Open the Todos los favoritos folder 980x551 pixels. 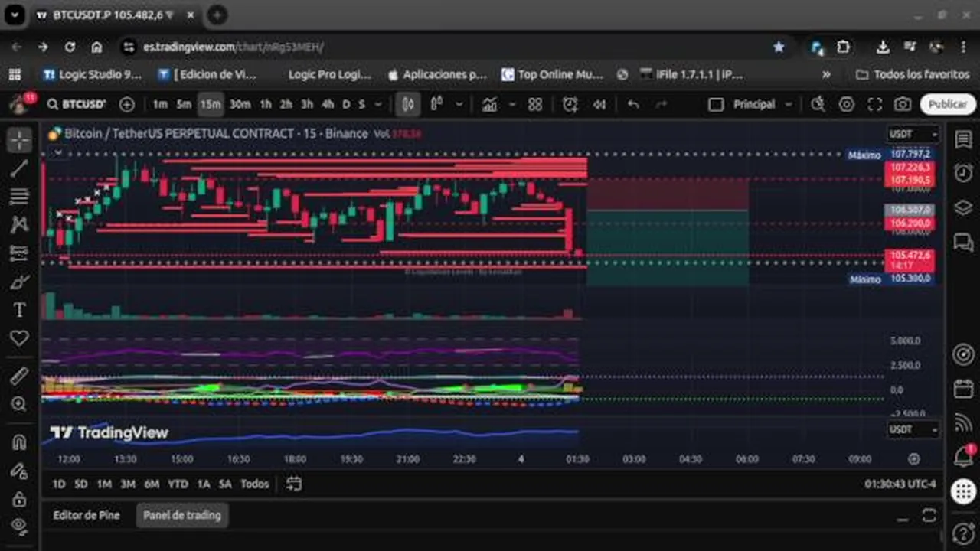(913, 74)
